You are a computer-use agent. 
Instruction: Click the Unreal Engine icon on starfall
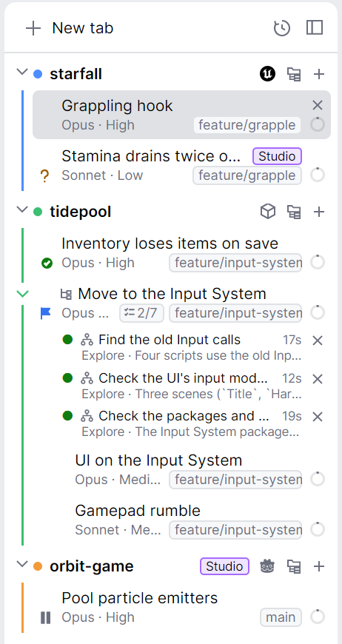(x=268, y=74)
